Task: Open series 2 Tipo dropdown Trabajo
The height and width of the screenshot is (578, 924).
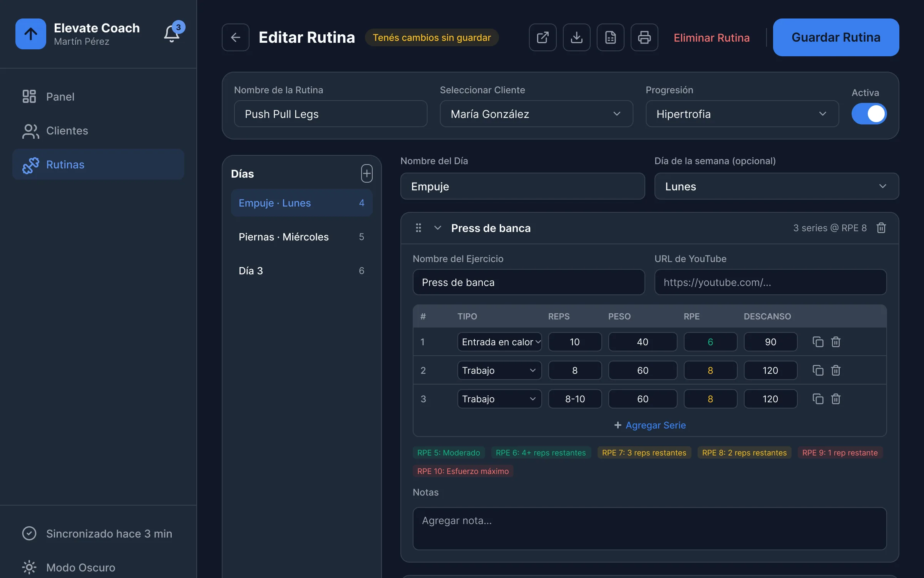Action: 499,370
